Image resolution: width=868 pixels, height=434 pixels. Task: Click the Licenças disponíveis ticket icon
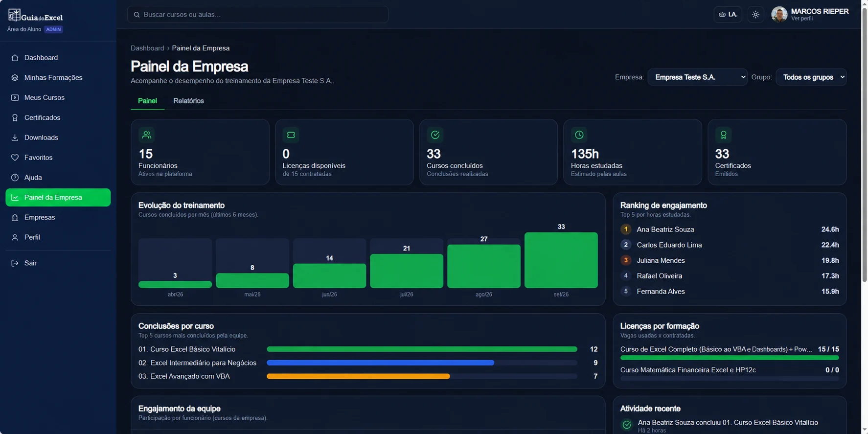coord(291,135)
